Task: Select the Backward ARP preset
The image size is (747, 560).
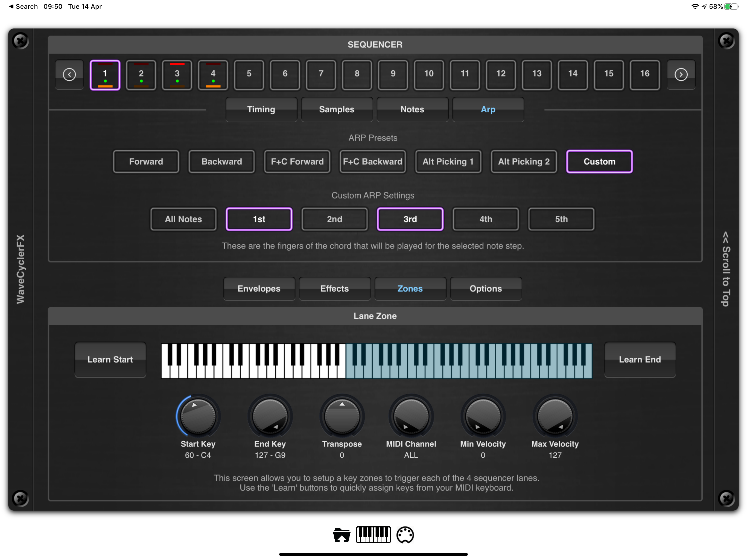Action: [x=221, y=161]
